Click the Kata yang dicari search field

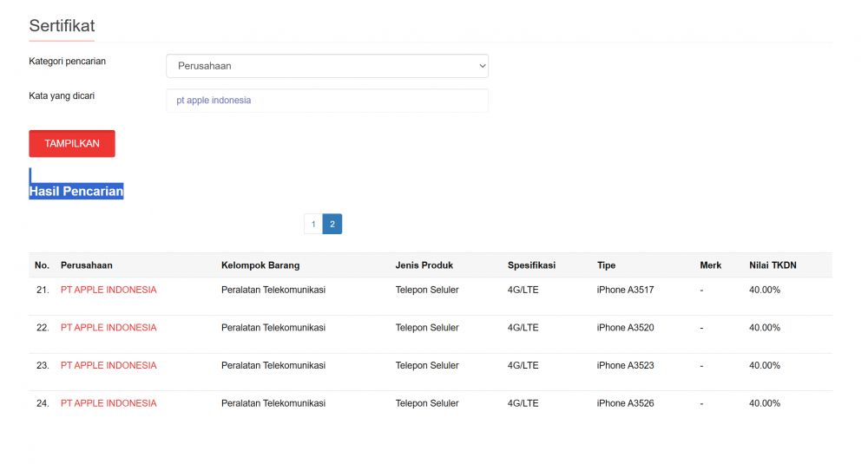pos(326,101)
